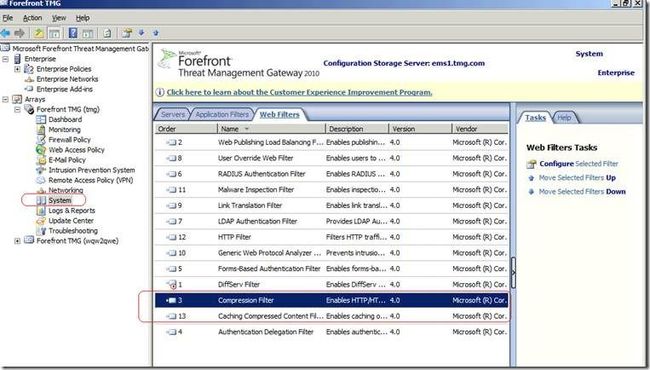Open the Tasks tab in the right pane
This screenshot has width=650, height=370.
[535, 118]
